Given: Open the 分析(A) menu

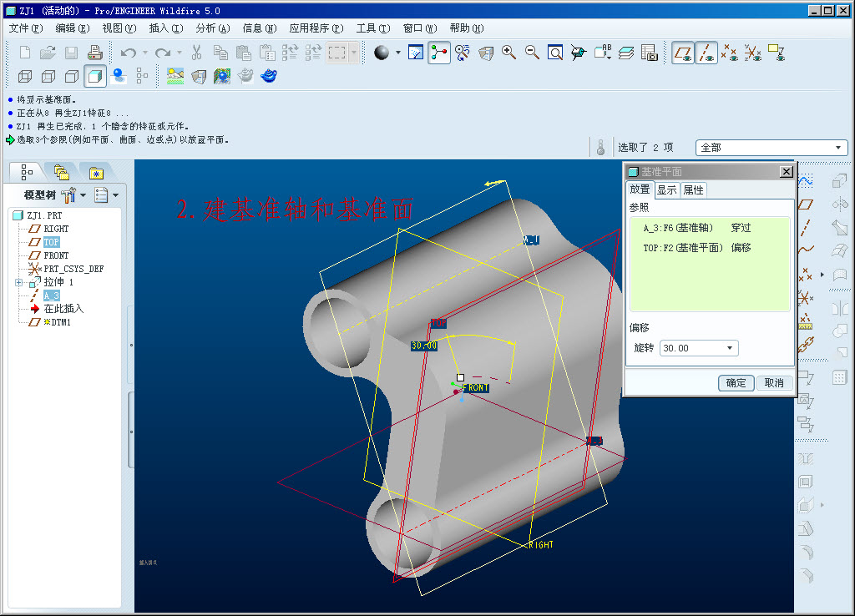Looking at the screenshot, I should pyautogui.click(x=213, y=28).
